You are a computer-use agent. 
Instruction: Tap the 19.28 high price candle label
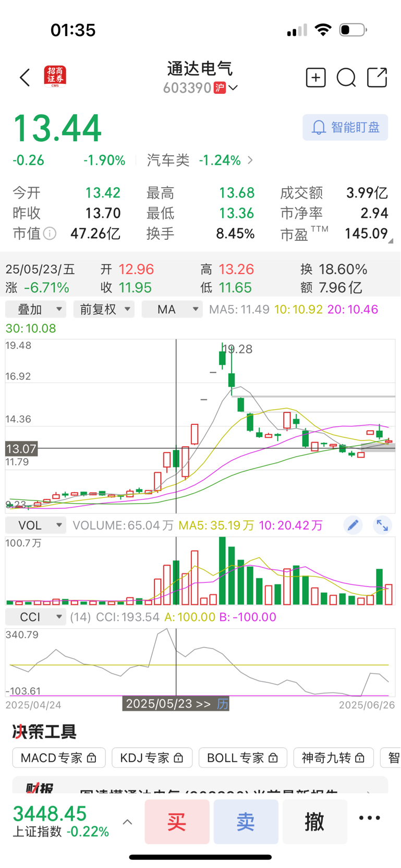pyautogui.click(x=237, y=349)
